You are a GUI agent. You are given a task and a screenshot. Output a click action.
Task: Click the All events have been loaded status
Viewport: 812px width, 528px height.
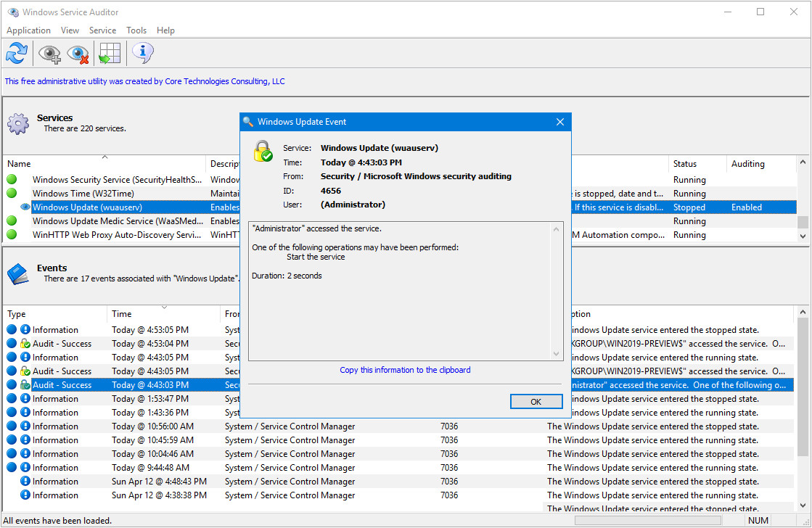57,521
